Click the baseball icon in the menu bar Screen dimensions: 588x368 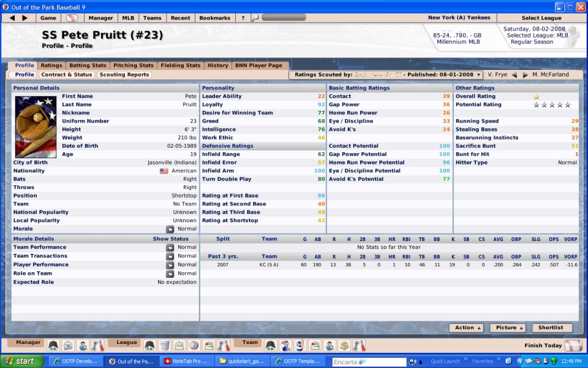72,18
